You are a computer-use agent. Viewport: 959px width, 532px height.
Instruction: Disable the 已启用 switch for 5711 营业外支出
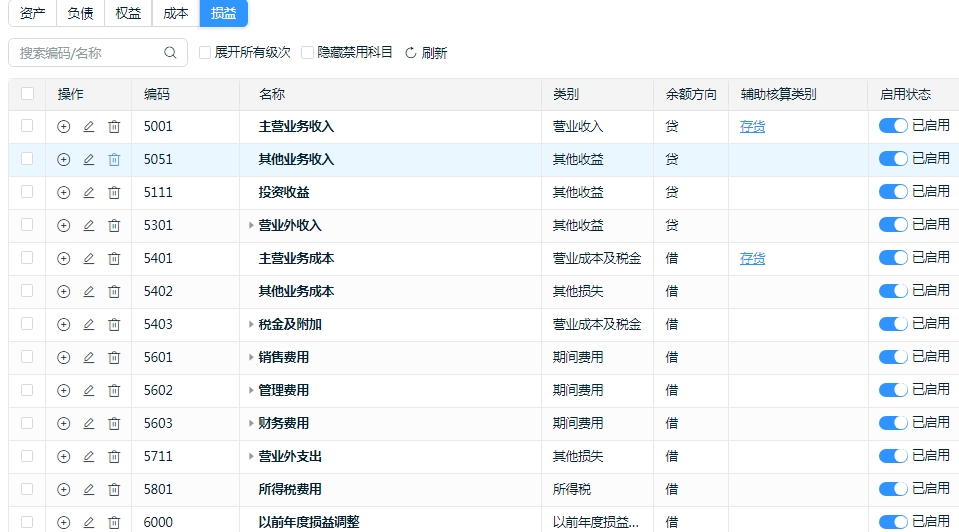tap(893, 456)
